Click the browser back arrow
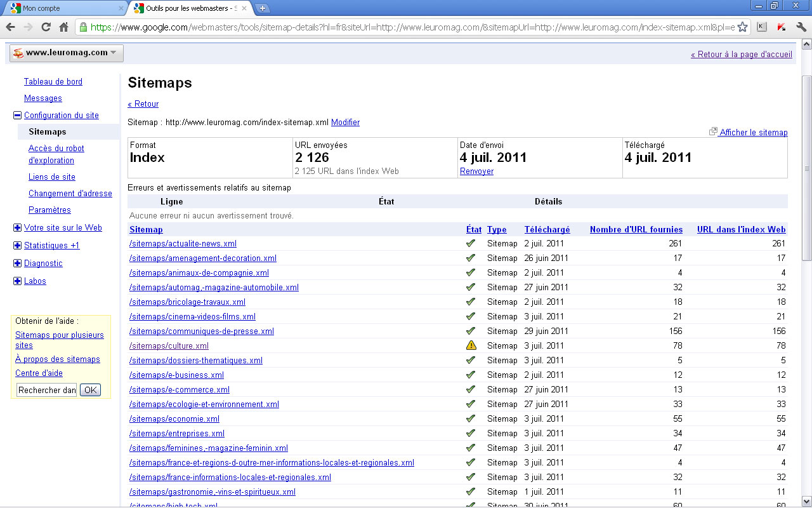This screenshot has width=812, height=508. 11,27
